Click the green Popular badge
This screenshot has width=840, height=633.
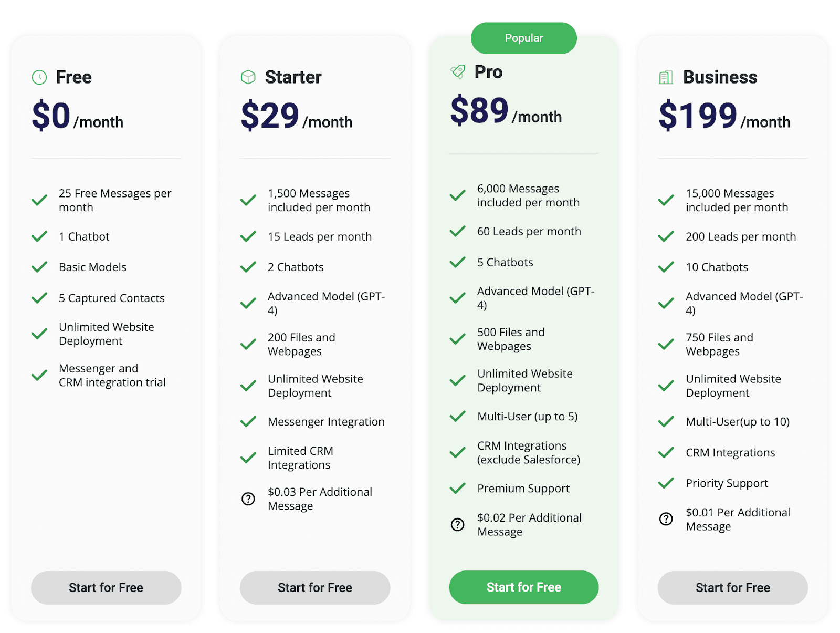(x=523, y=38)
